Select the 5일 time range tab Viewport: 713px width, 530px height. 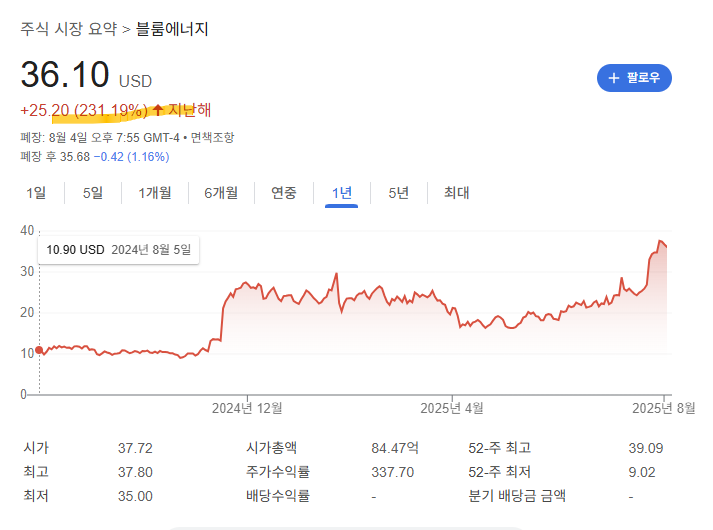pyautogui.click(x=93, y=193)
